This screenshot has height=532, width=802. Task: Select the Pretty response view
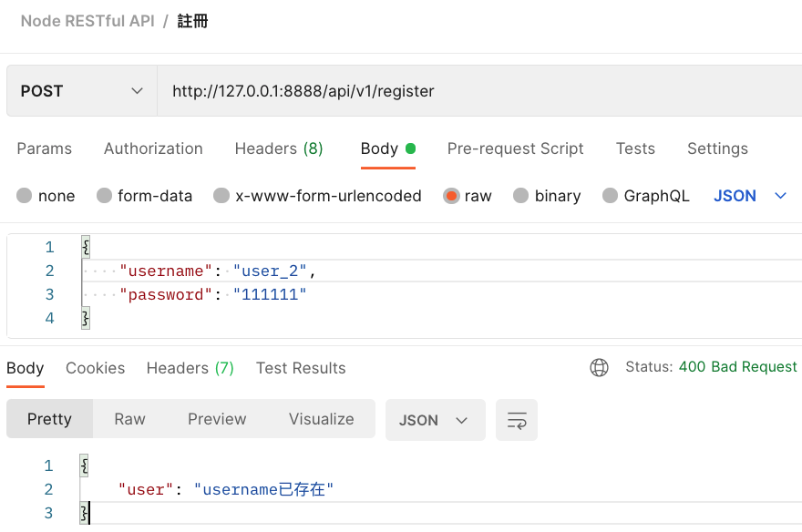point(49,419)
